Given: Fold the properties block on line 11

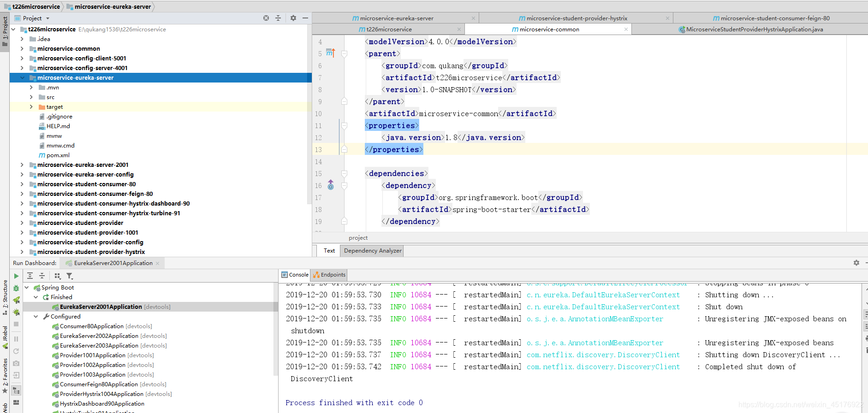Looking at the screenshot, I should (x=344, y=125).
